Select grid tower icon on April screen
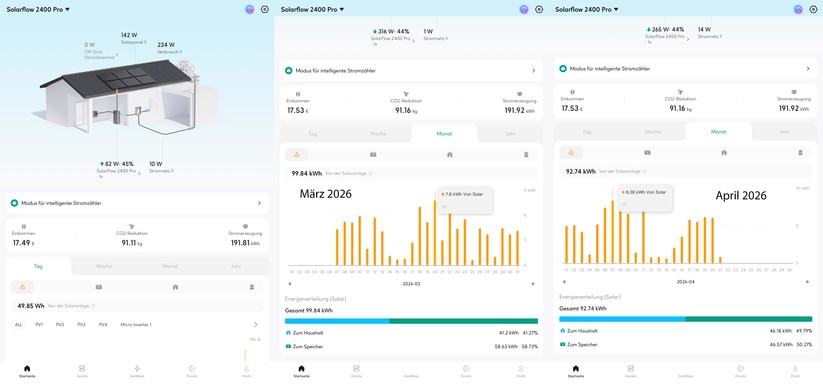The width and height of the screenshot is (823, 385). [x=801, y=152]
